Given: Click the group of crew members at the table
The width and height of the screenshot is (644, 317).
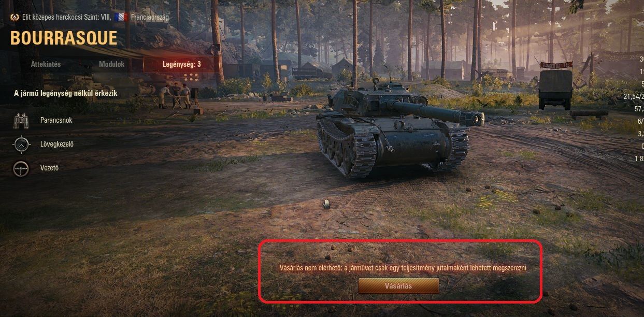Looking at the screenshot, I should pos(174,96).
